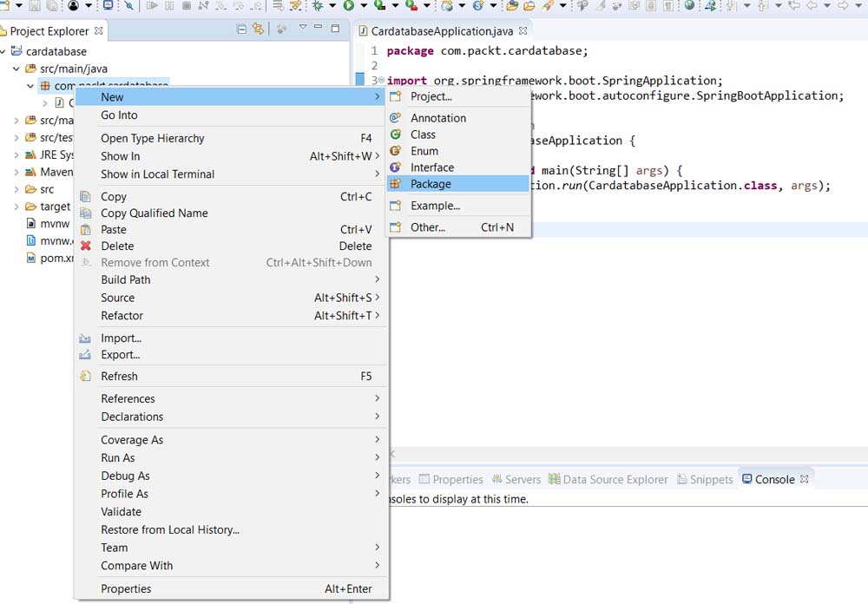Image resolution: width=868 pixels, height=604 pixels.
Task: Toggle the Show Whitespace Characters pilcrow button
Action: pyautogui.click(x=668, y=5)
